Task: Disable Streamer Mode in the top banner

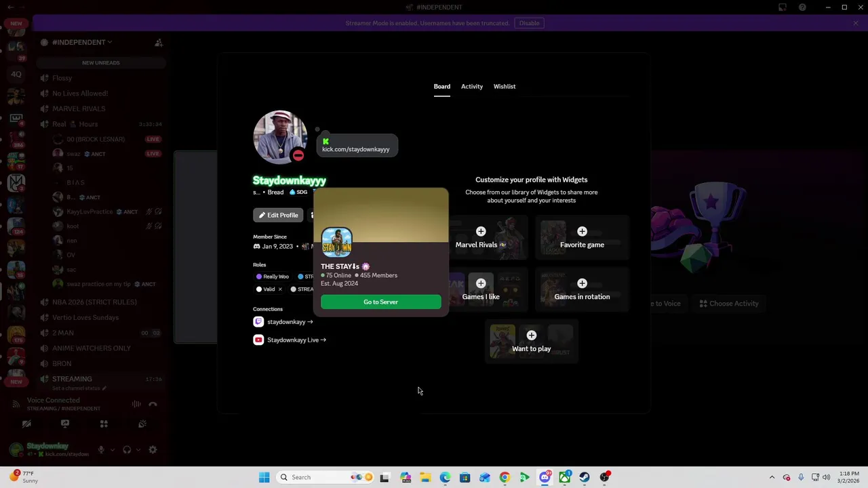Action: [x=529, y=23]
